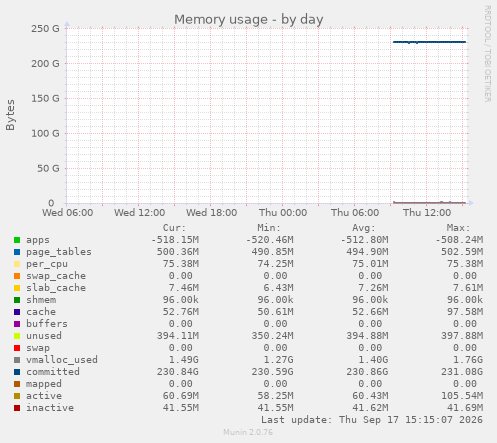The height and width of the screenshot is (443, 497).
Task: Click the Last update timestamp line
Action: [372, 420]
